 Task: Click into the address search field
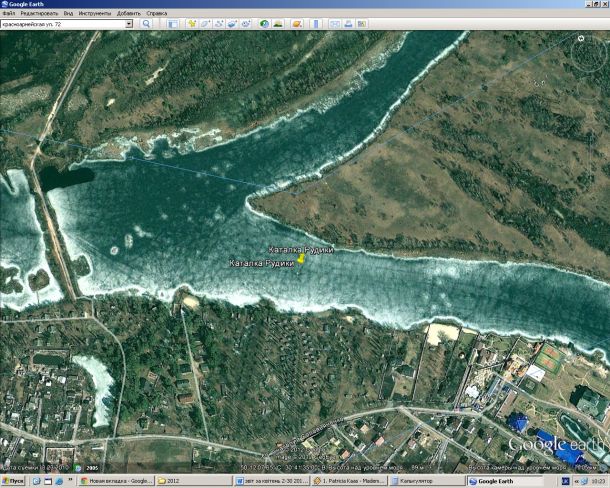pyautogui.click(x=62, y=23)
